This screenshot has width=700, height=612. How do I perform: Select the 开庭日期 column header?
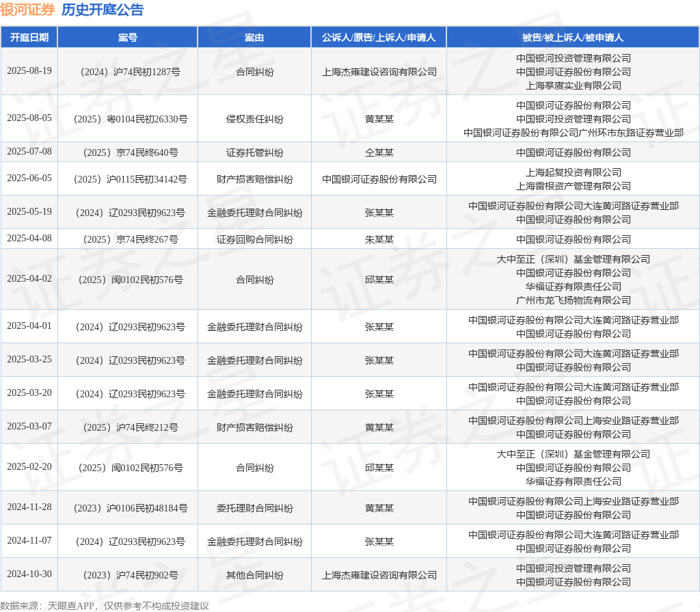point(29,38)
